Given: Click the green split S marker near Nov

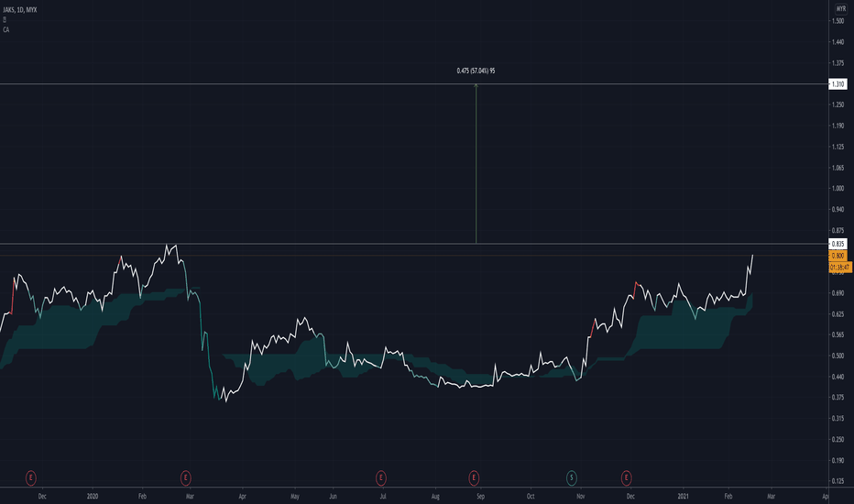Looking at the screenshot, I should pyautogui.click(x=572, y=477).
